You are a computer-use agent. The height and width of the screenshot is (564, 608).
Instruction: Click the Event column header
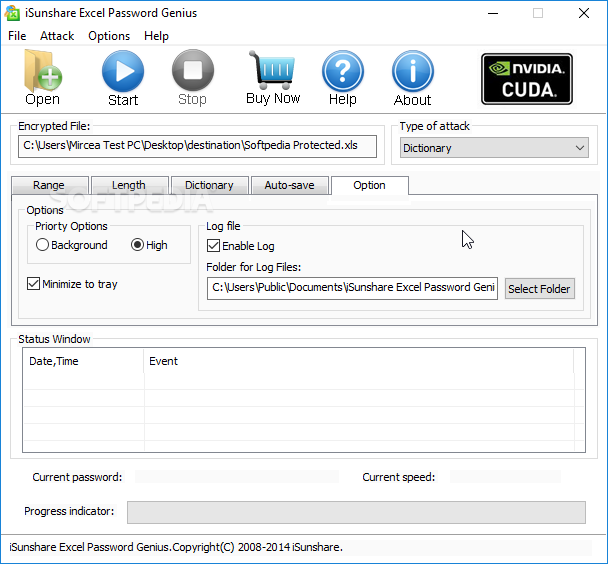[x=358, y=361]
